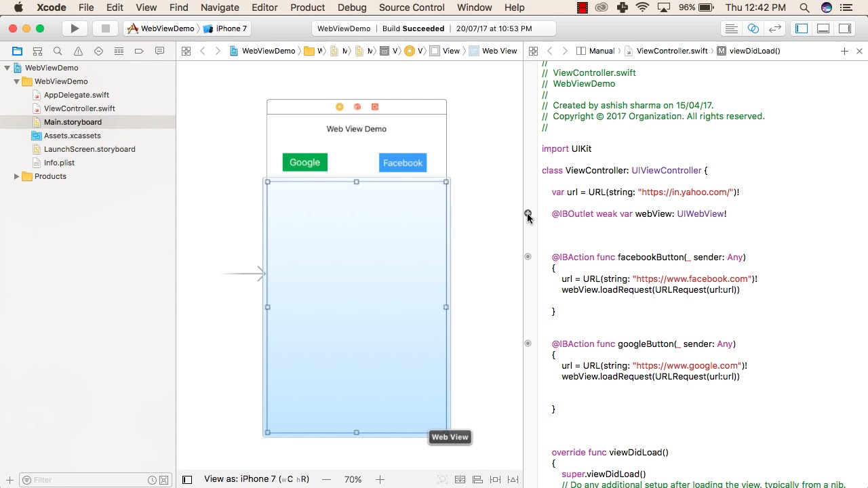Viewport: 868px width, 488px height.
Task: Open the Resolve Auto Layout Issues menu
Action: point(513,479)
